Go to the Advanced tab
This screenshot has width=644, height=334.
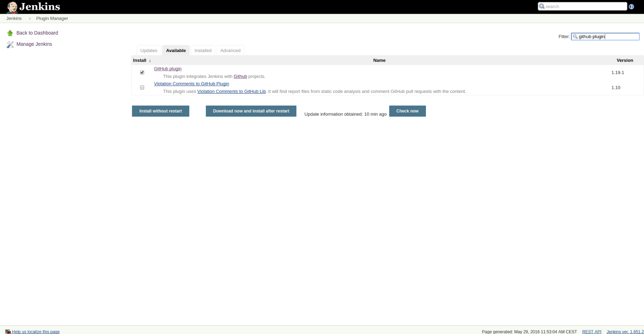coord(230,50)
